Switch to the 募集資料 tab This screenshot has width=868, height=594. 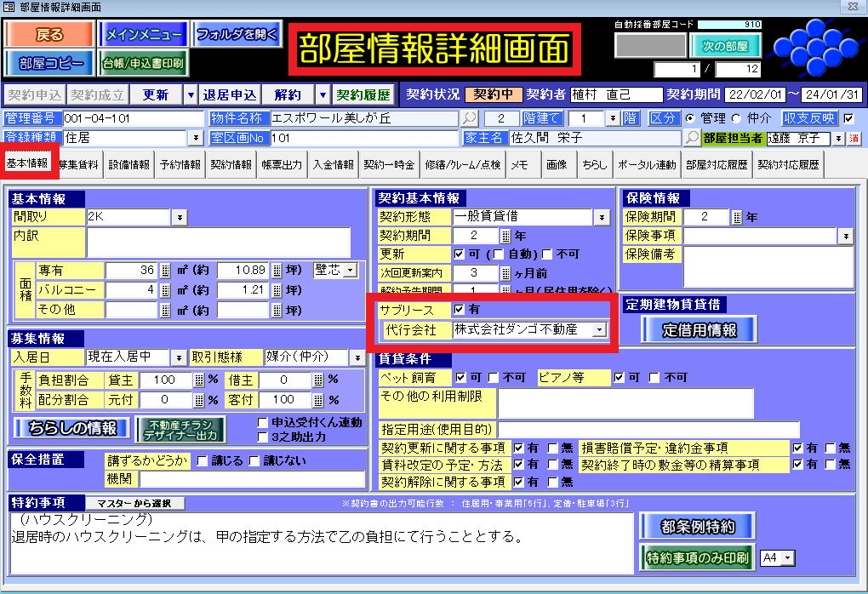pos(78,165)
